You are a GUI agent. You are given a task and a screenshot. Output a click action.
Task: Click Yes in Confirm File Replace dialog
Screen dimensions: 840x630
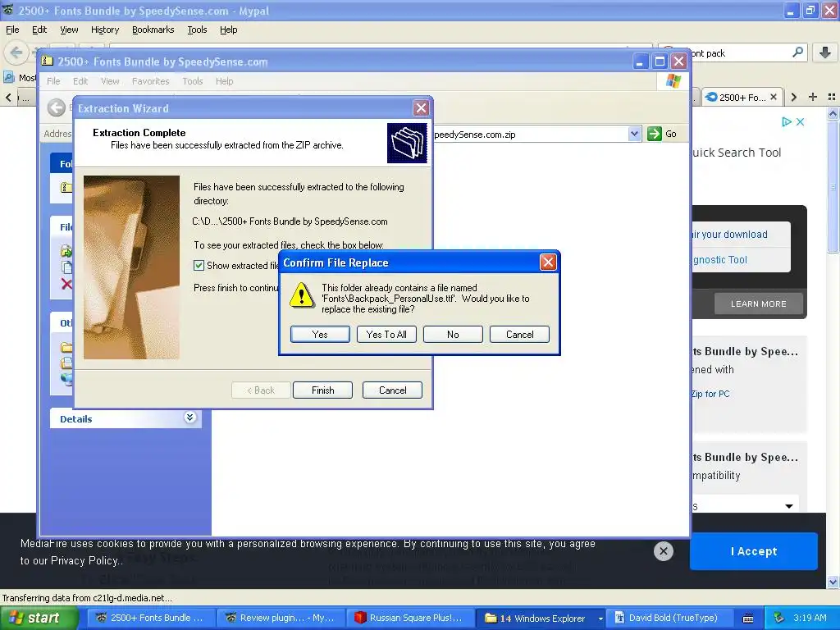320,335
